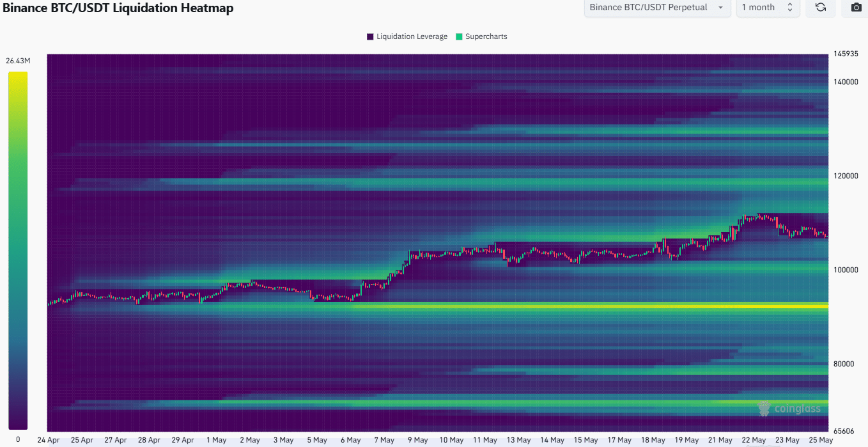868x447 pixels.
Task: Click the 1 May date label
Action: click(216, 440)
